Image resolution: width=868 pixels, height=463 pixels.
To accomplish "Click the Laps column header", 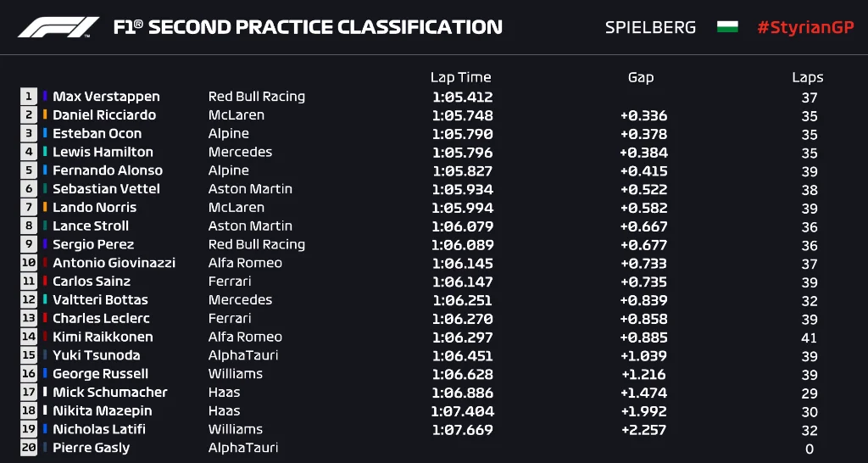I will (x=807, y=77).
